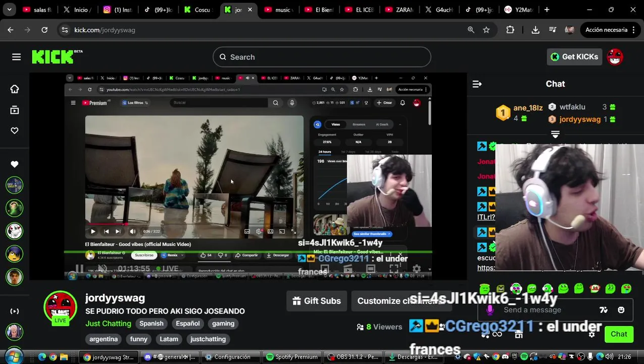Select the 'funny' tag
The width and height of the screenshot is (644, 364).
[x=138, y=339]
